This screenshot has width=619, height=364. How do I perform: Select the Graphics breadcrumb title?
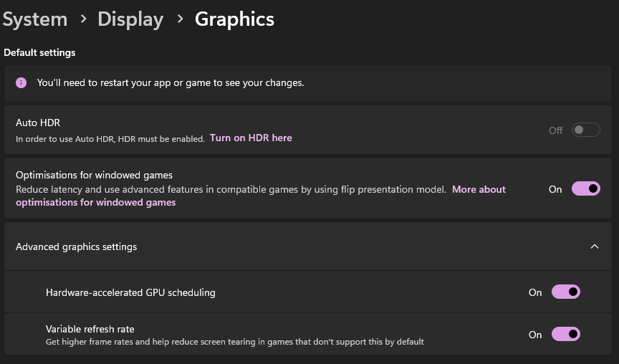[234, 19]
